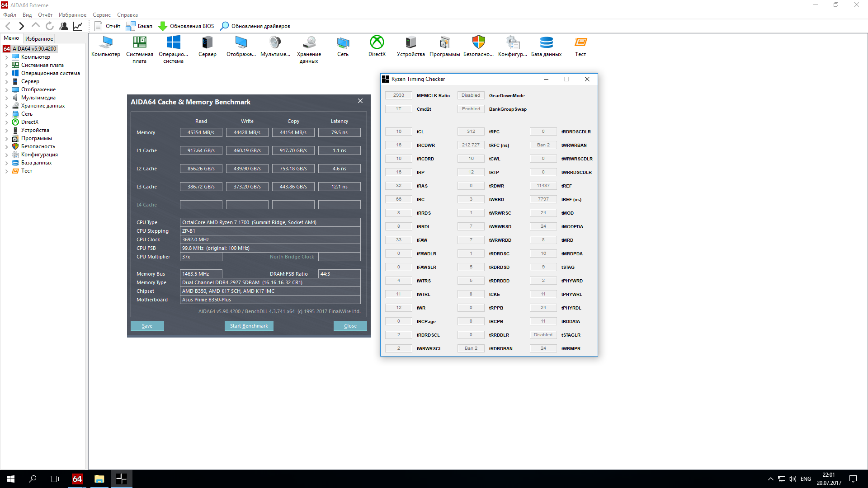Switch to the Избранное tab
The height and width of the screenshot is (488, 868).
tap(39, 39)
